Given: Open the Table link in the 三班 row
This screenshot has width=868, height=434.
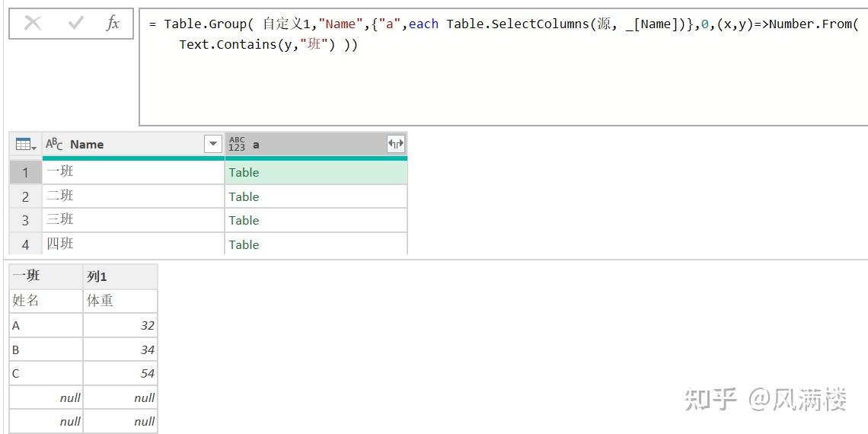Looking at the screenshot, I should coord(244,220).
